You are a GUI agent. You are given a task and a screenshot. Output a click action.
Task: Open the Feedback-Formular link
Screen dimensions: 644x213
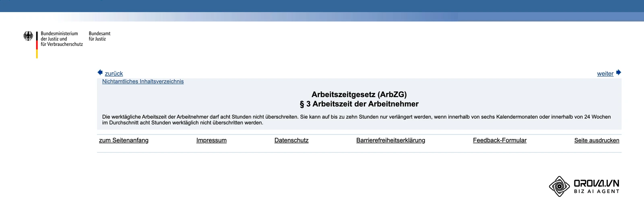click(500, 140)
